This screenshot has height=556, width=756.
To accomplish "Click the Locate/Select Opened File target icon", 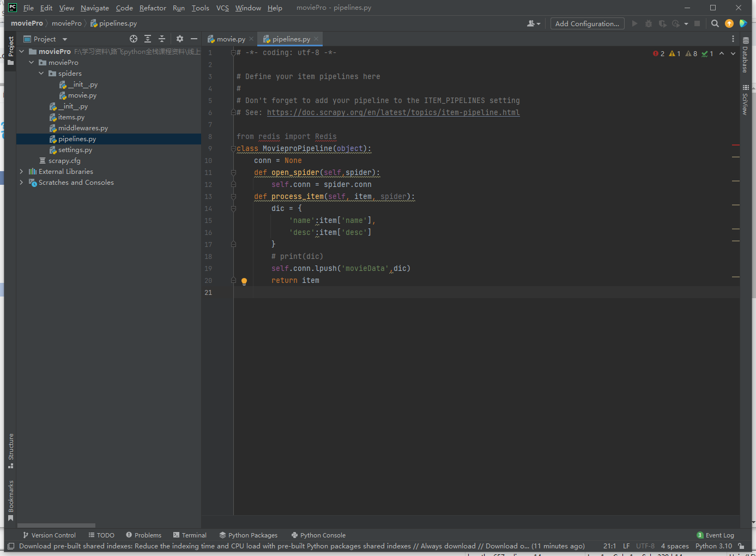I will 134,39.
